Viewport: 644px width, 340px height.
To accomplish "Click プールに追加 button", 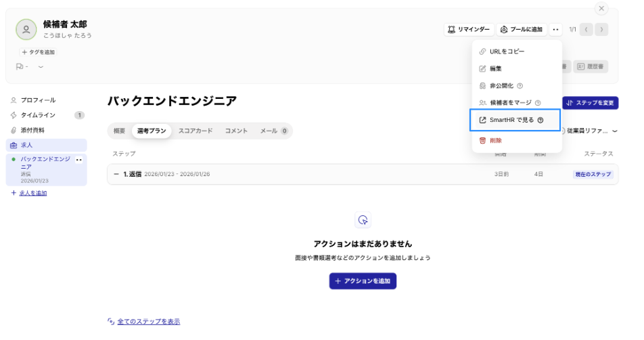I will pyautogui.click(x=520, y=30).
